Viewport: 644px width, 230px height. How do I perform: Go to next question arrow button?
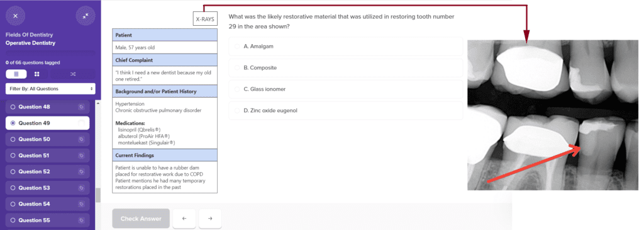click(210, 219)
